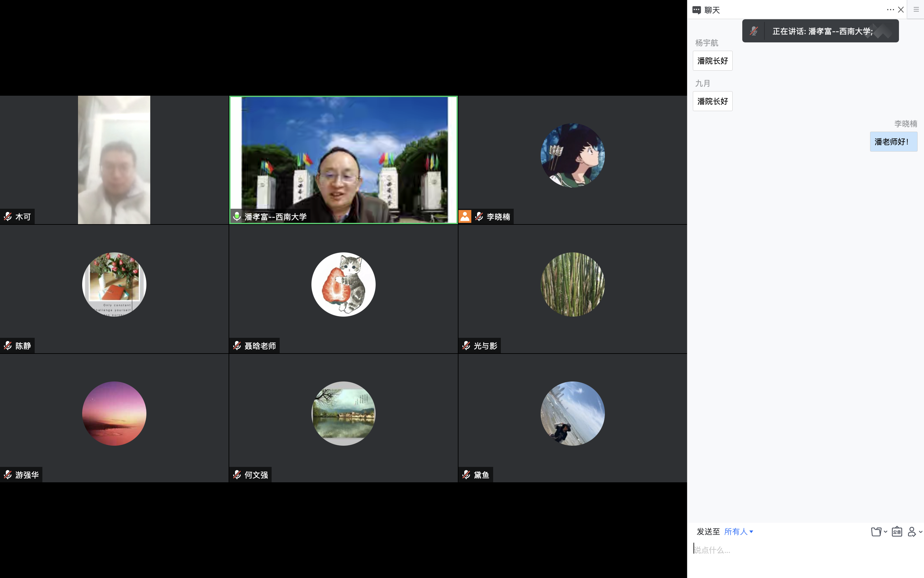The width and height of the screenshot is (924, 578).
Task: Expand the arrow next to the folder icon
Action: 885,532
